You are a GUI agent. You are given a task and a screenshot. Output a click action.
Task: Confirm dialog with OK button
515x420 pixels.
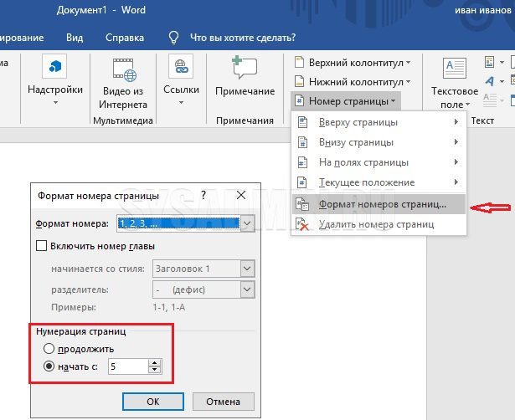(x=153, y=402)
